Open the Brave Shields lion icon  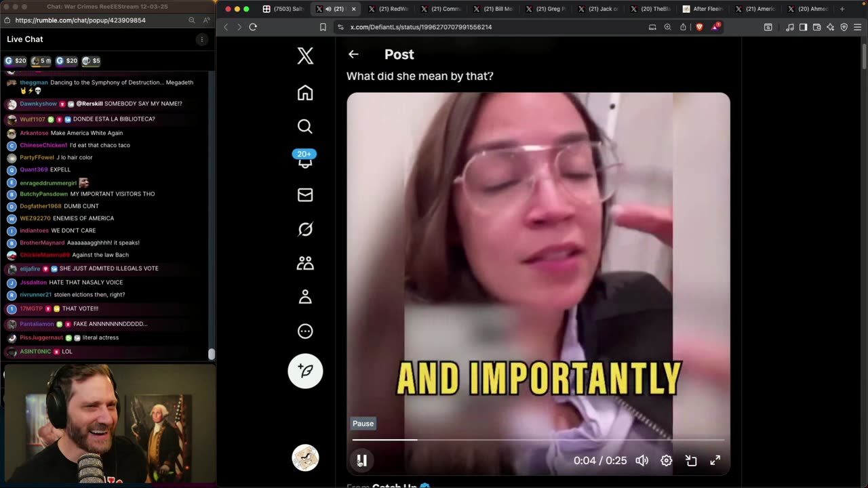[699, 27]
